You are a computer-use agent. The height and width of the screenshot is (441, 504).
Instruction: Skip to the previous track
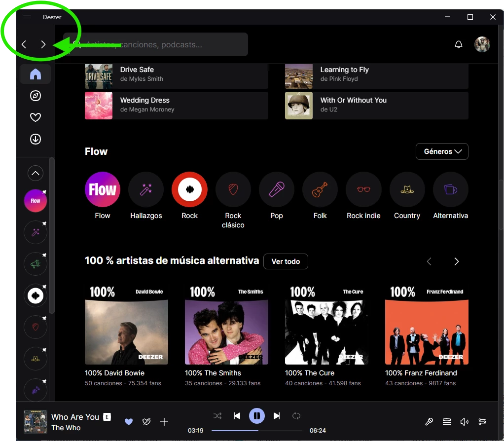237,416
